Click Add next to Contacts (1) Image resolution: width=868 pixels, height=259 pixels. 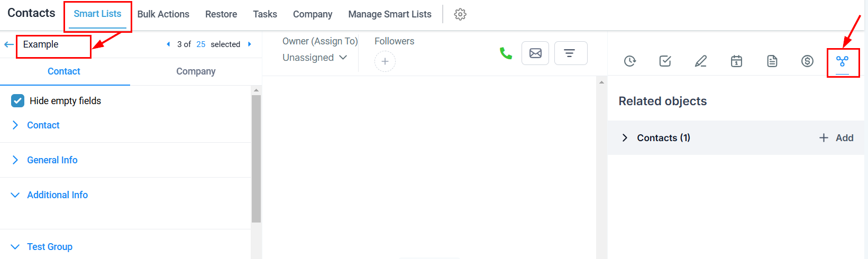click(836, 138)
